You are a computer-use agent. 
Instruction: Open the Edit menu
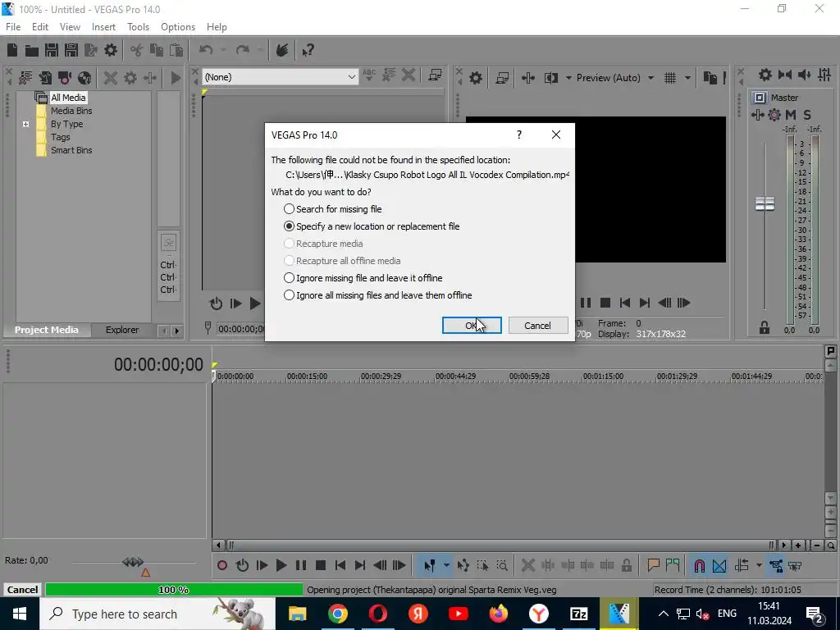coord(40,27)
